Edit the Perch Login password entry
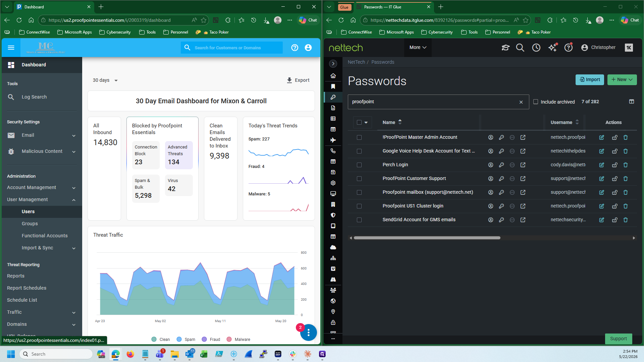Viewport: 644px width, 362px height. [602, 165]
